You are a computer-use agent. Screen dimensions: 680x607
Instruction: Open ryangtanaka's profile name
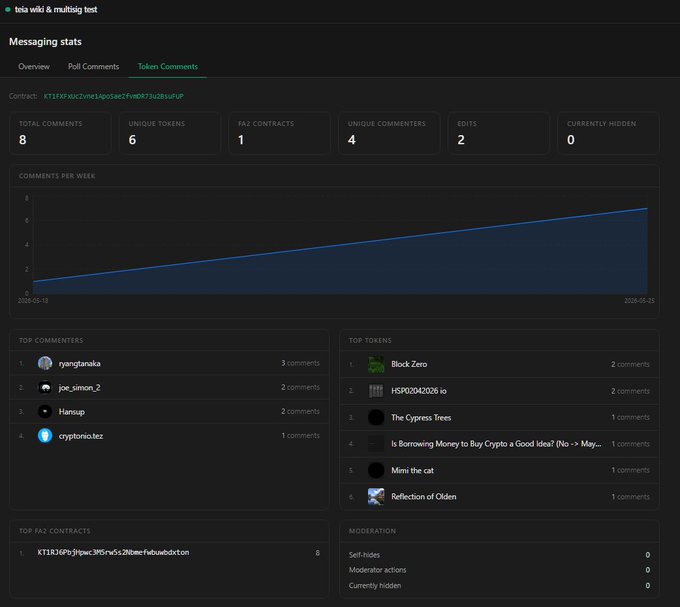(x=79, y=363)
